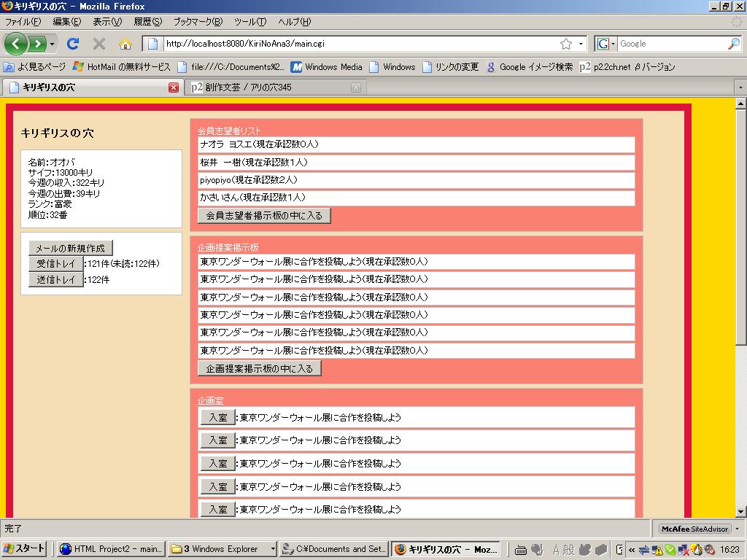Click the search magnifier icon
This screenshot has width=747, height=560.
[734, 44]
